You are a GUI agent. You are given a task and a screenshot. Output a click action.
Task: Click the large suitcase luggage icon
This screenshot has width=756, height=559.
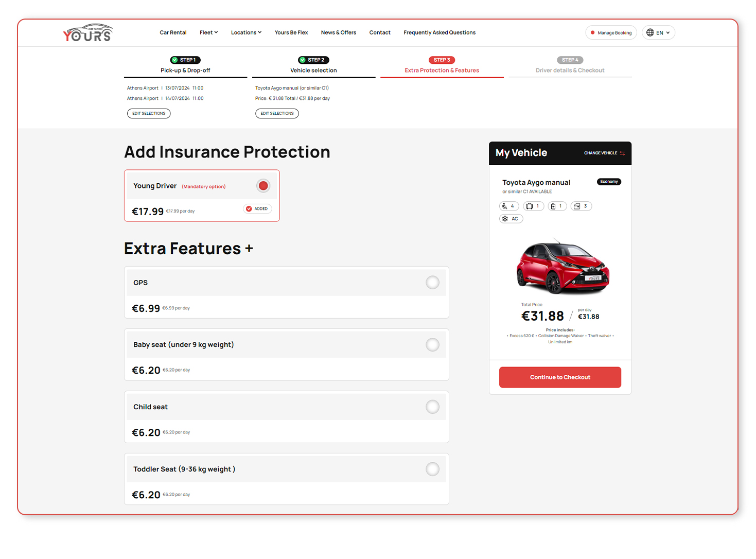[x=529, y=206]
